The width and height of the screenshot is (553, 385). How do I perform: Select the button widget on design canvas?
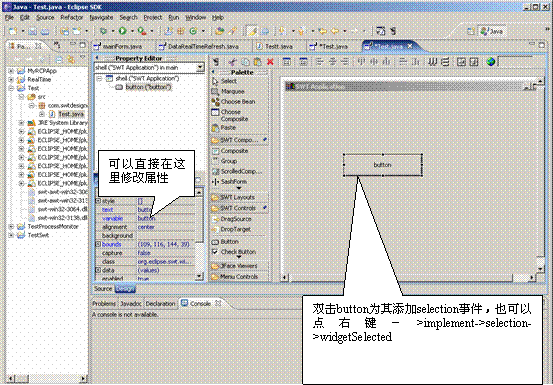pos(383,165)
